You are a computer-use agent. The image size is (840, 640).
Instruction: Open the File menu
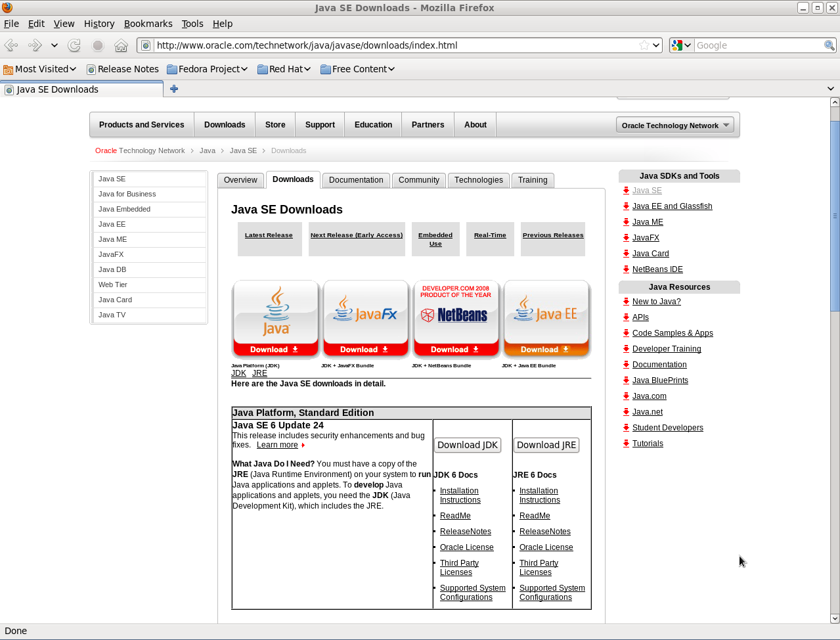[x=11, y=24]
